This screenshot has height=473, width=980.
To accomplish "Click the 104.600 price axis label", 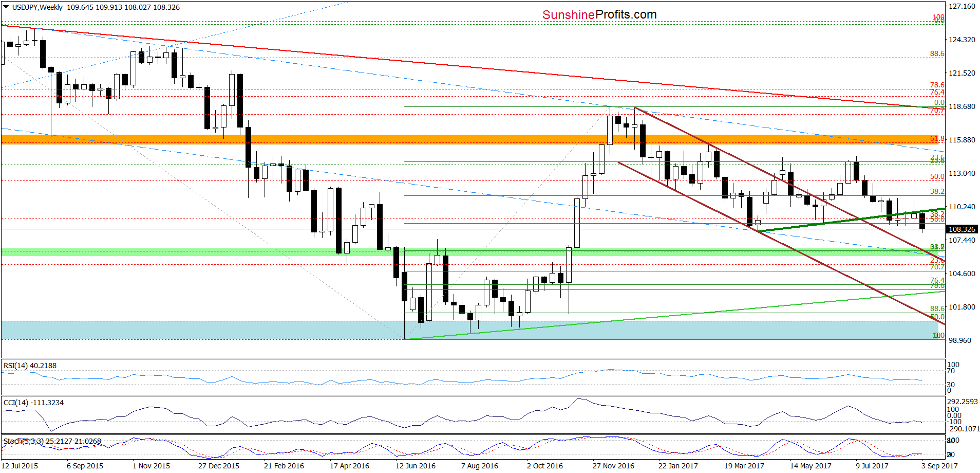I will tap(962, 274).
